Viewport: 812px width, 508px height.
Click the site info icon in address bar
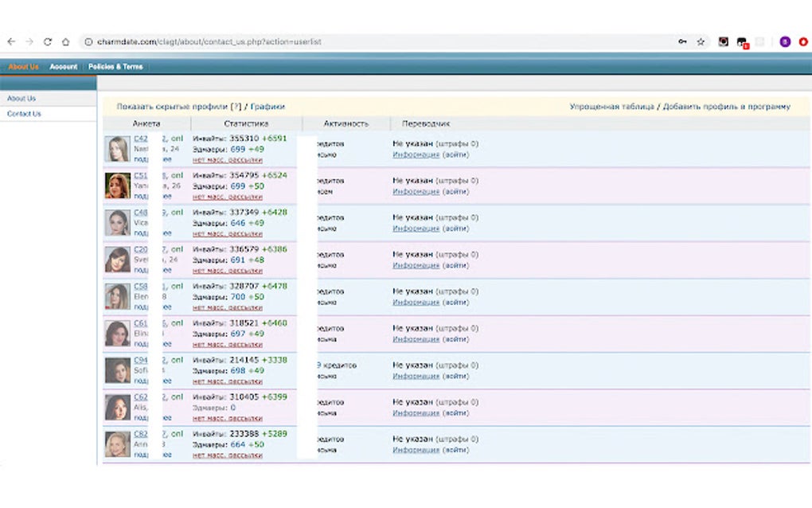(88, 41)
